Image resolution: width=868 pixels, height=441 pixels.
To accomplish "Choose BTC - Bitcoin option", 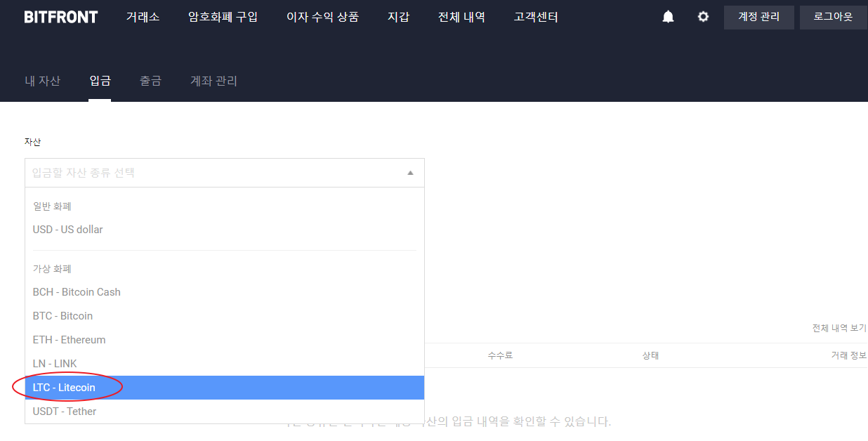I will (x=225, y=316).
